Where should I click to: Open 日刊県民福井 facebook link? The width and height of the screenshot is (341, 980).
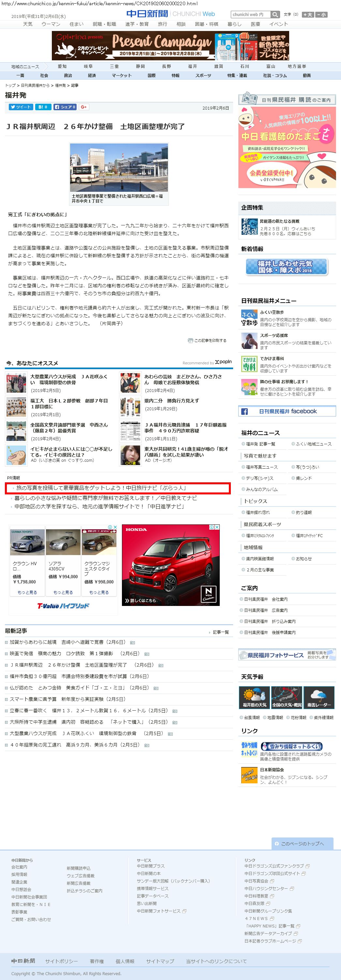click(x=287, y=411)
